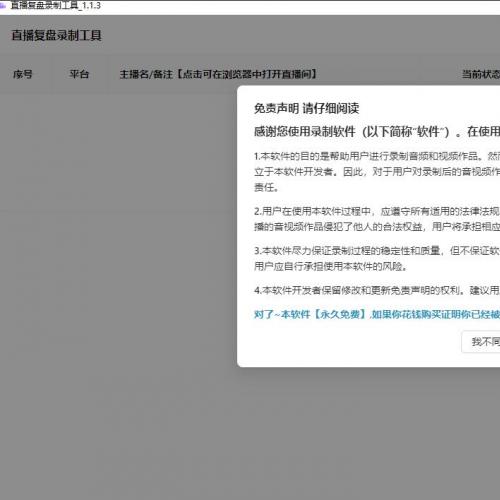Click the line 用户应自行承担使用本软件的风险

330,266
